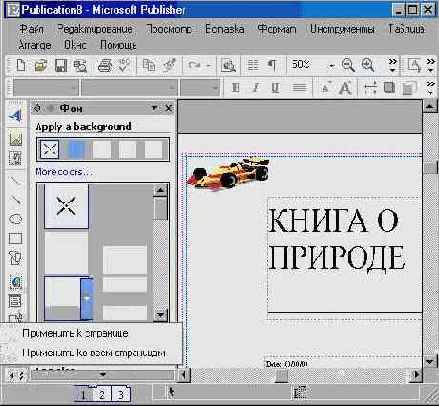Select the no-background thumbnail in list

(66, 206)
